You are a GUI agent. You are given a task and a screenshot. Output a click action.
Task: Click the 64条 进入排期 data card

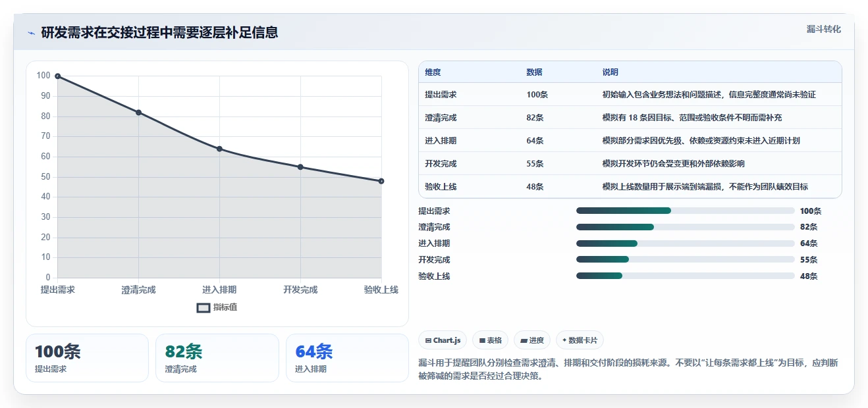click(347, 358)
